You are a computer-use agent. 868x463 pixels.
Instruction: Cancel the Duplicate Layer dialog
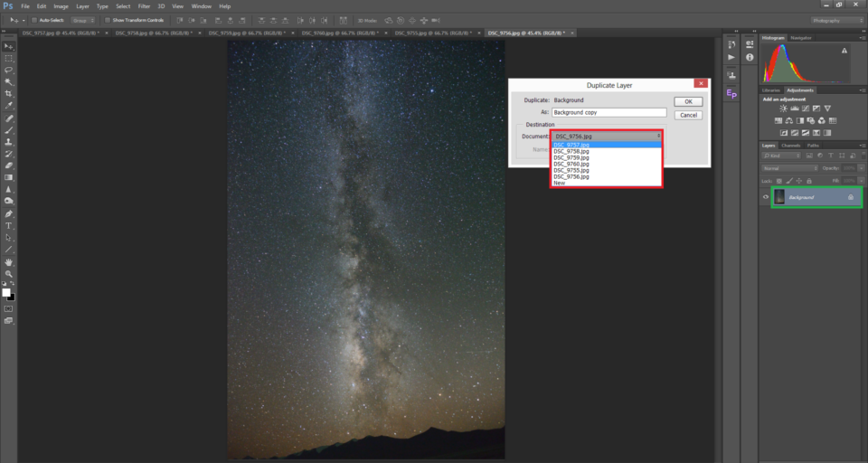pyautogui.click(x=688, y=115)
